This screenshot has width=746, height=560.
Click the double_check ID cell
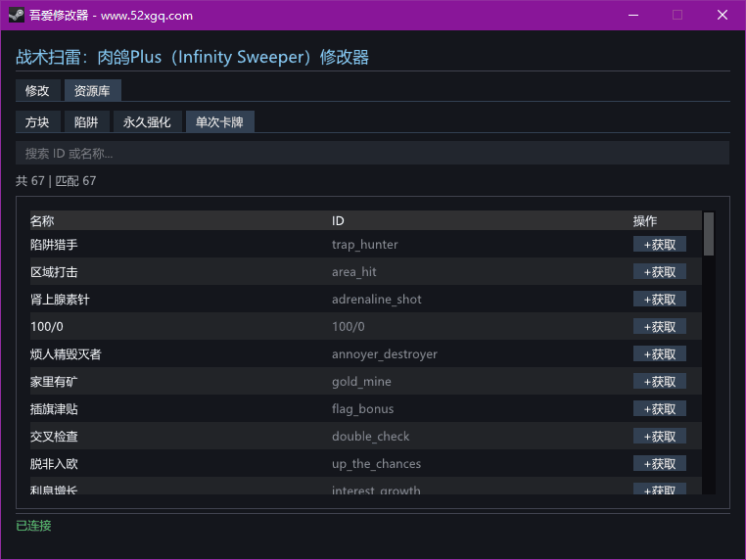click(371, 437)
